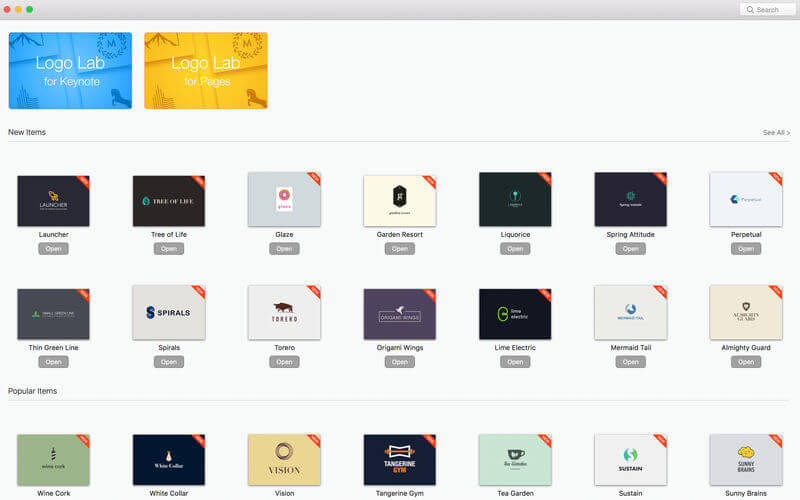The height and width of the screenshot is (500, 800).
Task: Select the White Collar logo thumbnail
Action: (169, 460)
